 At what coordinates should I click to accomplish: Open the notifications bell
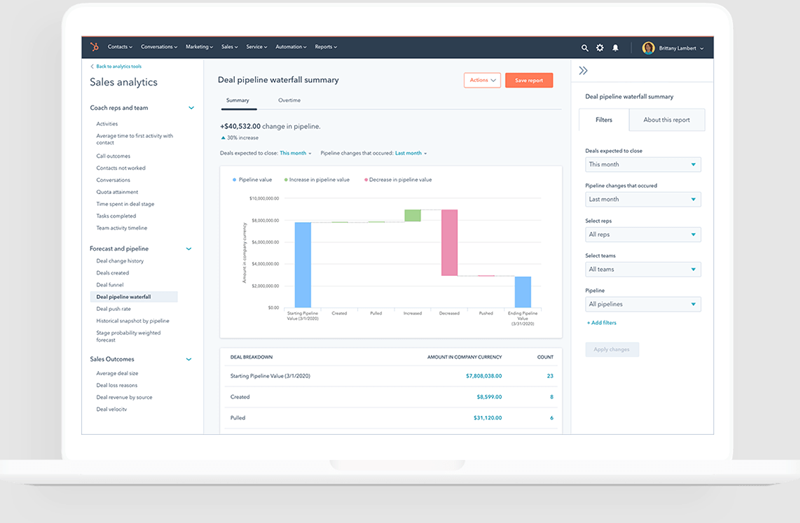[615, 47]
